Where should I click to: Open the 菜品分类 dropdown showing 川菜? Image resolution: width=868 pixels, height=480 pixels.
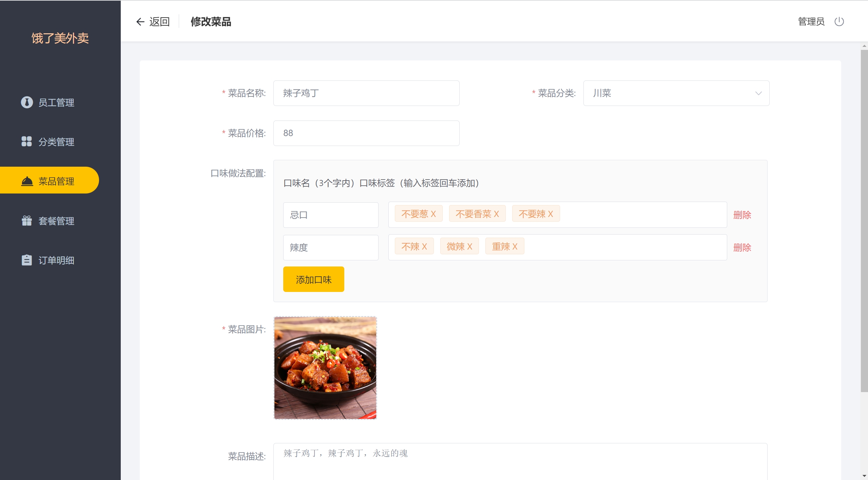tap(676, 93)
